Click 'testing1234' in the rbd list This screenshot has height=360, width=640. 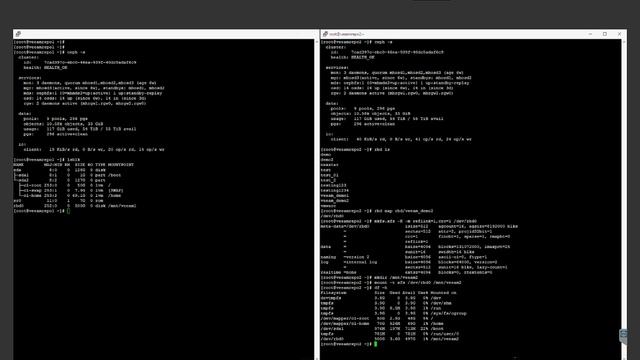335,190
